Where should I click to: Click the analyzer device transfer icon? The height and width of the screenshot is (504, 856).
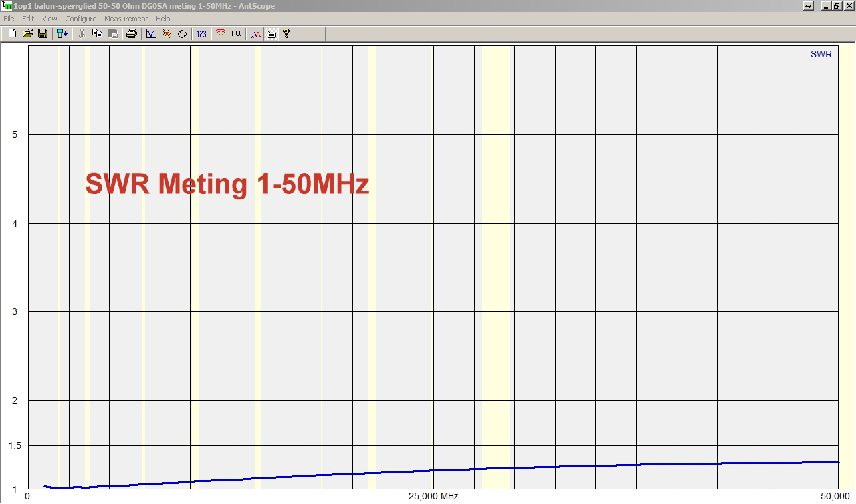click(62, 33)
